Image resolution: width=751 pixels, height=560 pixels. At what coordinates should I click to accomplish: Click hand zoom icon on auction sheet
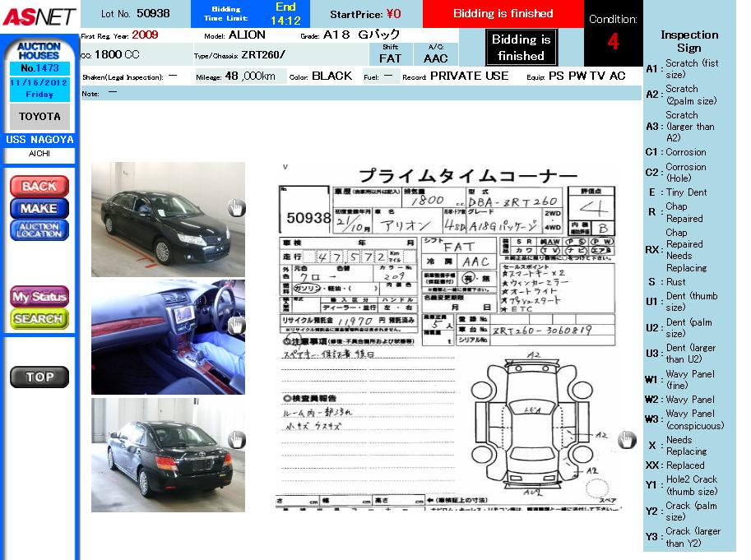pos(626,440)
